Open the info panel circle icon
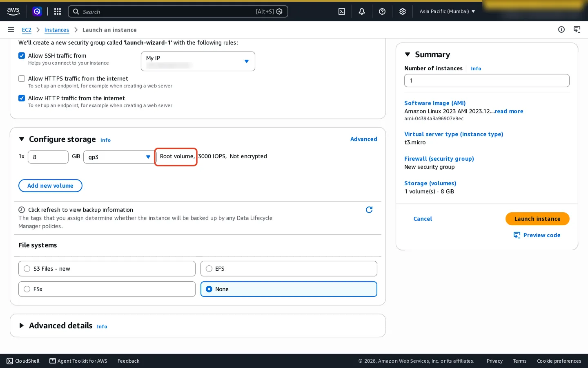Viewport: 588px width, 368px height. [x=561, y=29]
